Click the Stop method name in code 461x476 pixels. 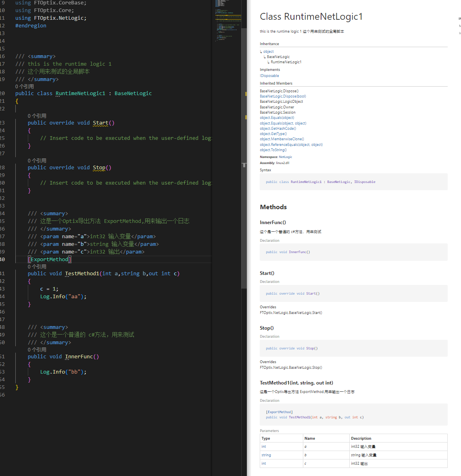99,168
